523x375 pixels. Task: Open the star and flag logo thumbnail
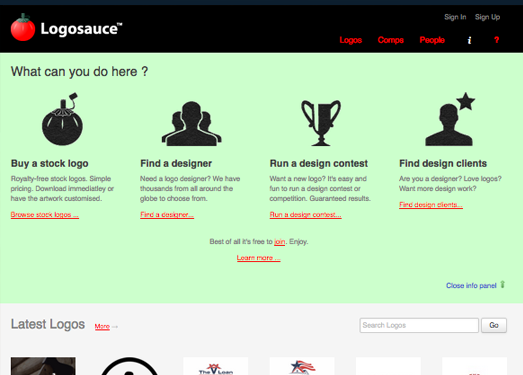click(302, 366)
